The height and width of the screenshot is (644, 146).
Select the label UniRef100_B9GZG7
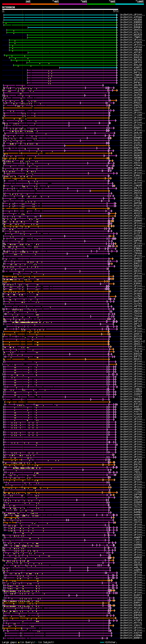click(x=131, y=55)
